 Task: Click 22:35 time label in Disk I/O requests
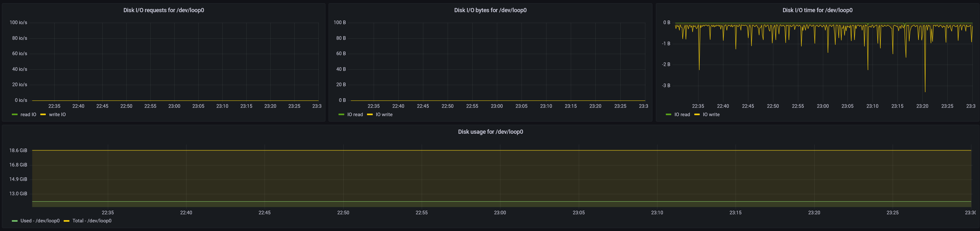click(54, 106)
